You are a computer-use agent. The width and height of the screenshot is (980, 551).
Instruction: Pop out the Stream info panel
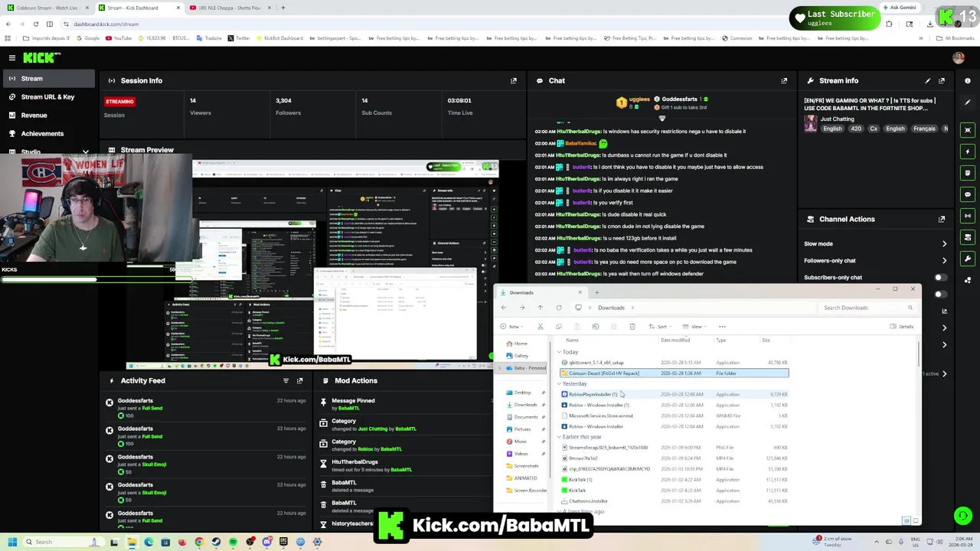click(x=942, y=80)
